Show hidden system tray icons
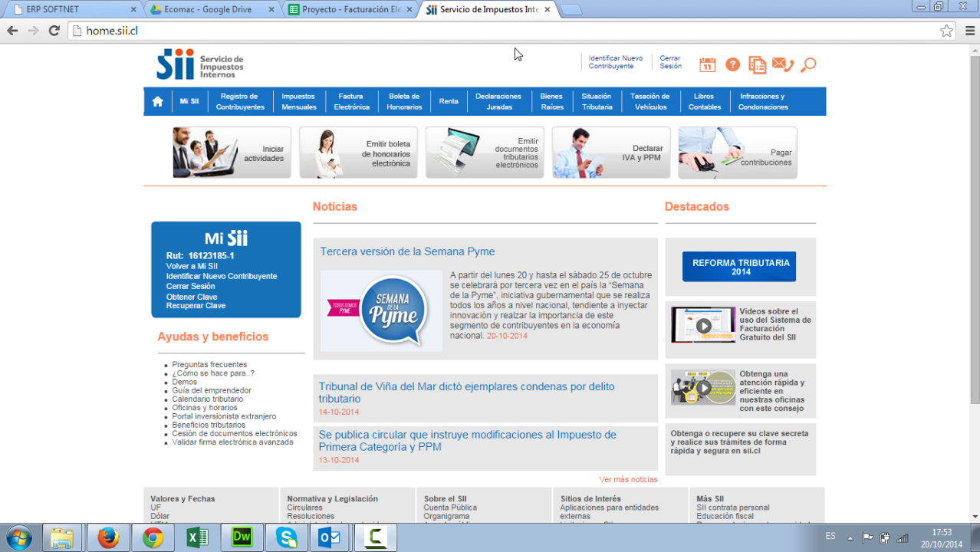The height and width of the screenshot is (552, 980). tap(850, 537)
